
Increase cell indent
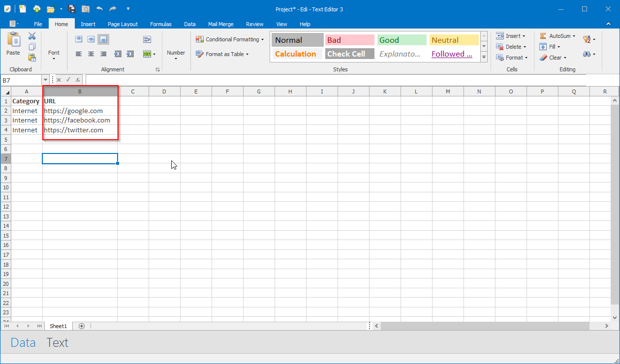pos(130,54)
